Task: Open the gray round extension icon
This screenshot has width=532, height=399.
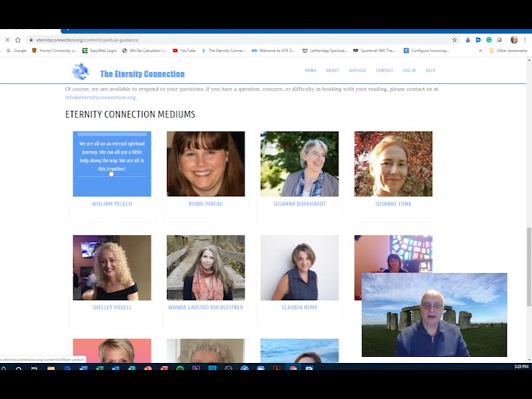Action: (x=499, y=40)
